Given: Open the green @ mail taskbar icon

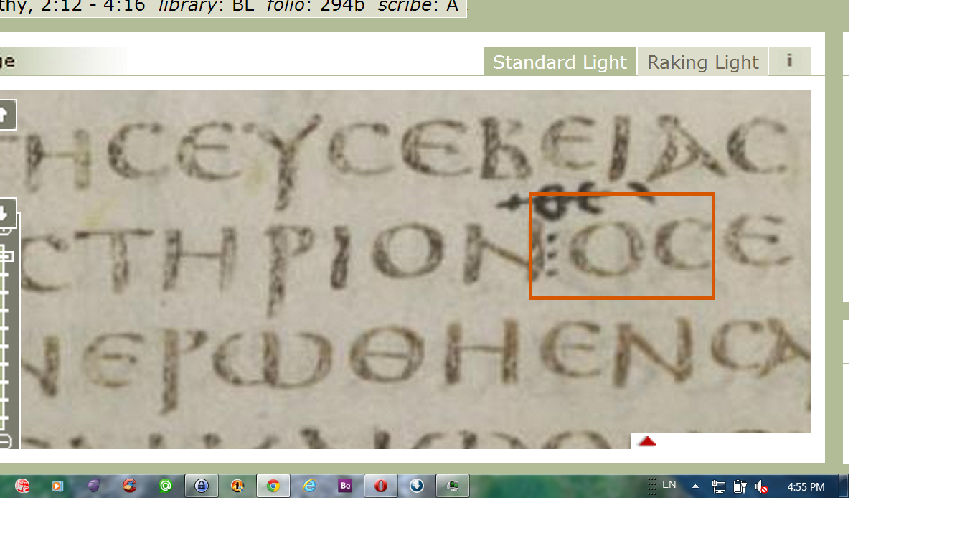Looking at the screenshot, I should point(165,486).
